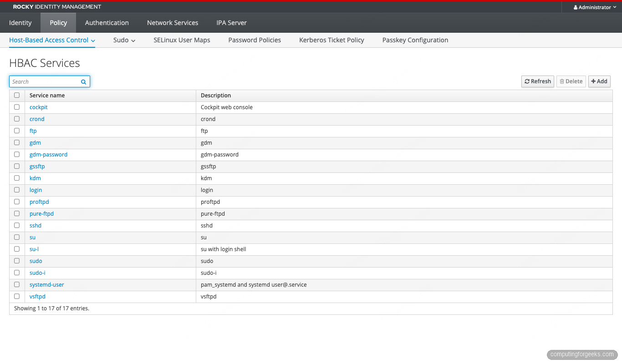Select the ftp row checkbox
Screen dimensions: 622x364
[x=17, y=131]
